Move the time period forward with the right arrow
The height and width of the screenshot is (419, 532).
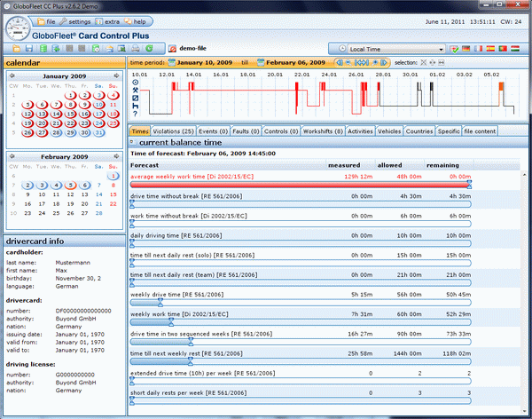384,62
